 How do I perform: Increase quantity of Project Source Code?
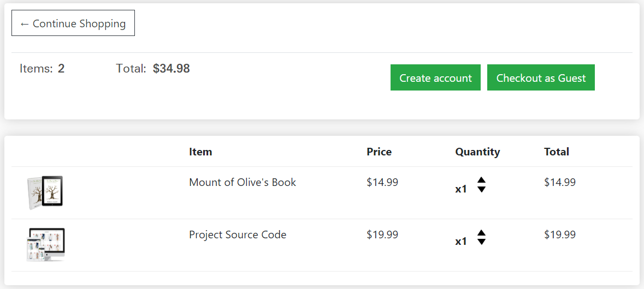(x=481, y=232)
